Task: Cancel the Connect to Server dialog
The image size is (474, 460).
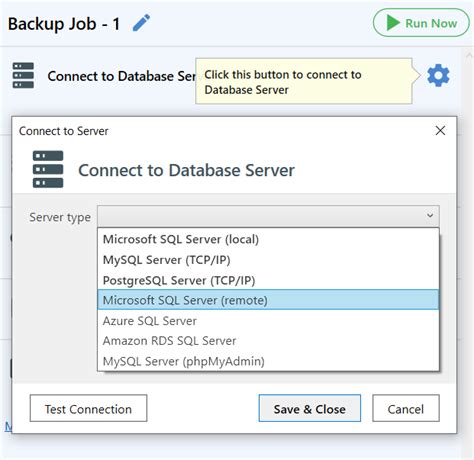Action: 406,408
